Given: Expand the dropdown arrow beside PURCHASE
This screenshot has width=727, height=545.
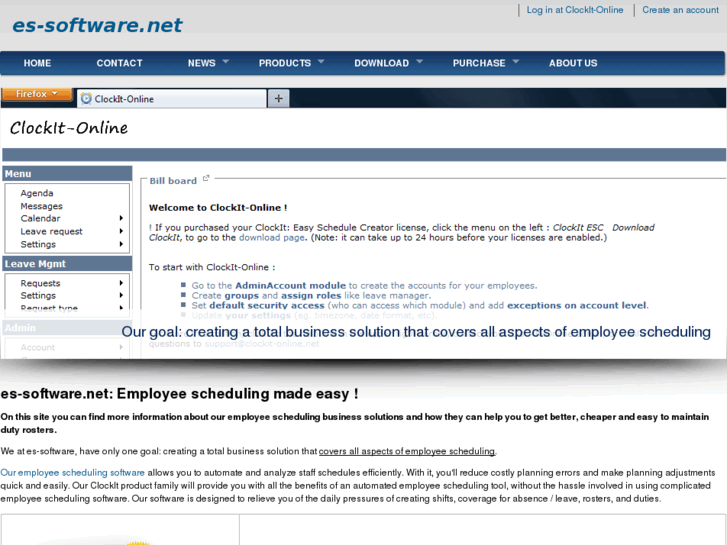Looking at the screenshot, I should point(516,61).
